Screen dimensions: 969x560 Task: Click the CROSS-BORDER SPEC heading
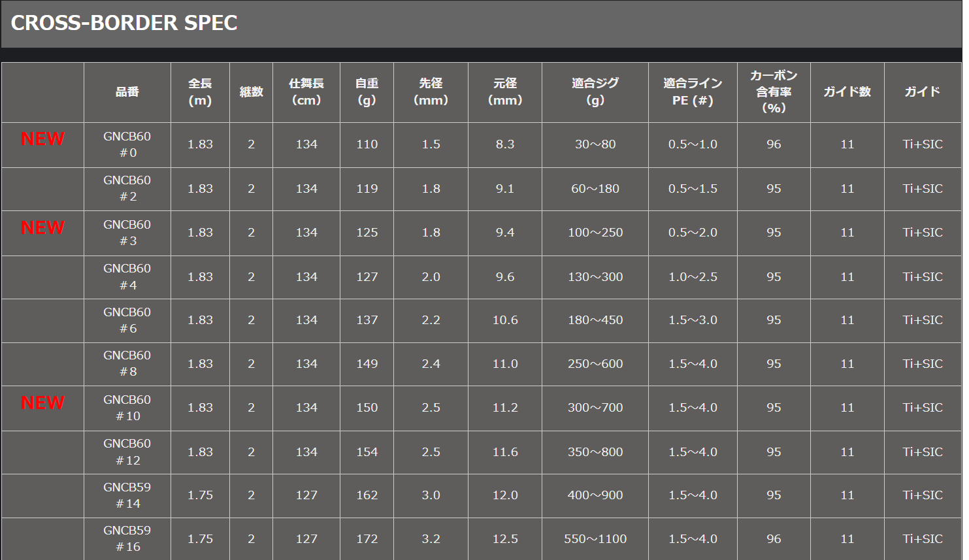click(124, 23)
